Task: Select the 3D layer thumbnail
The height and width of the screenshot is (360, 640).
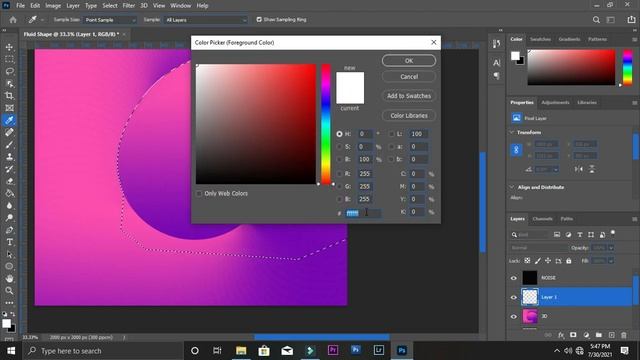Action: (530, 316)
